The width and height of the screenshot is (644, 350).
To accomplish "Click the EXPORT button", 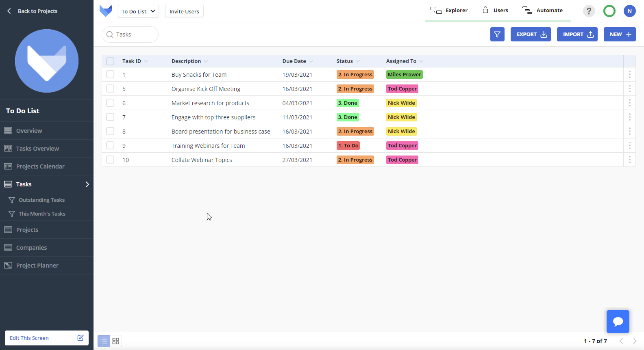I will coord(531,35).
